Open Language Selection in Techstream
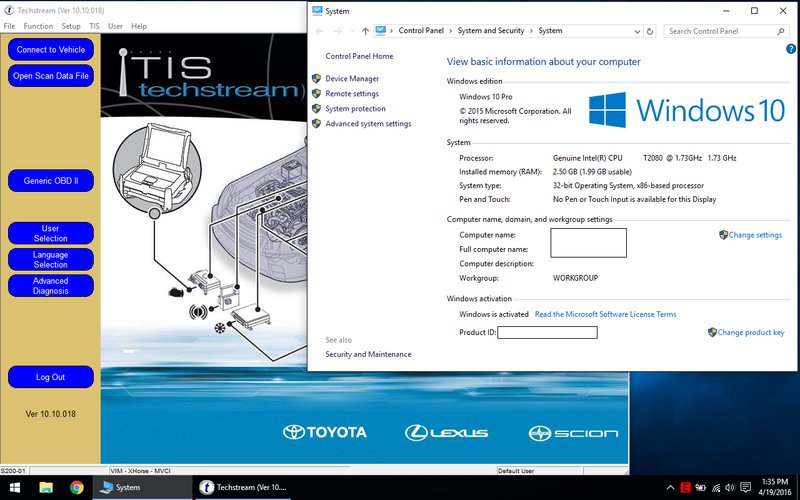This screenshot has width=800, height=500. coord(51,259)
